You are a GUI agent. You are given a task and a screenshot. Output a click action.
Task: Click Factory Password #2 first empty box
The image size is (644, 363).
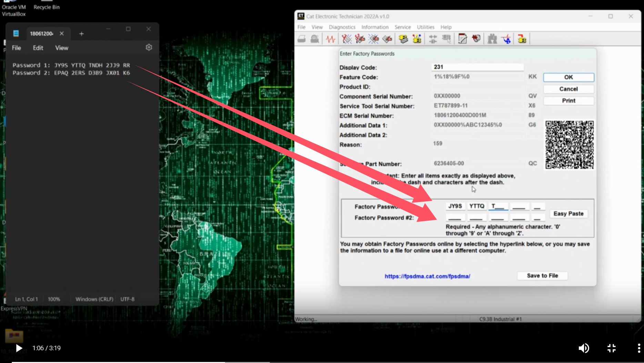pyautogui.click(x=455, y=217)
